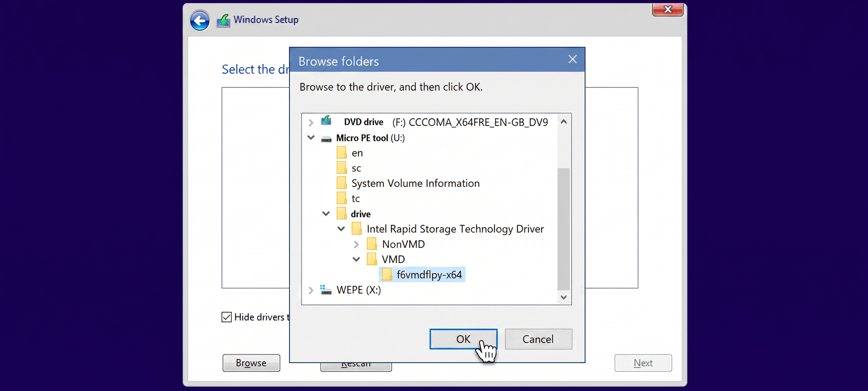Screen dimensions: 868x391
Task: Click the Browse button in Windows Setup
Action: (x=251, y=363)
